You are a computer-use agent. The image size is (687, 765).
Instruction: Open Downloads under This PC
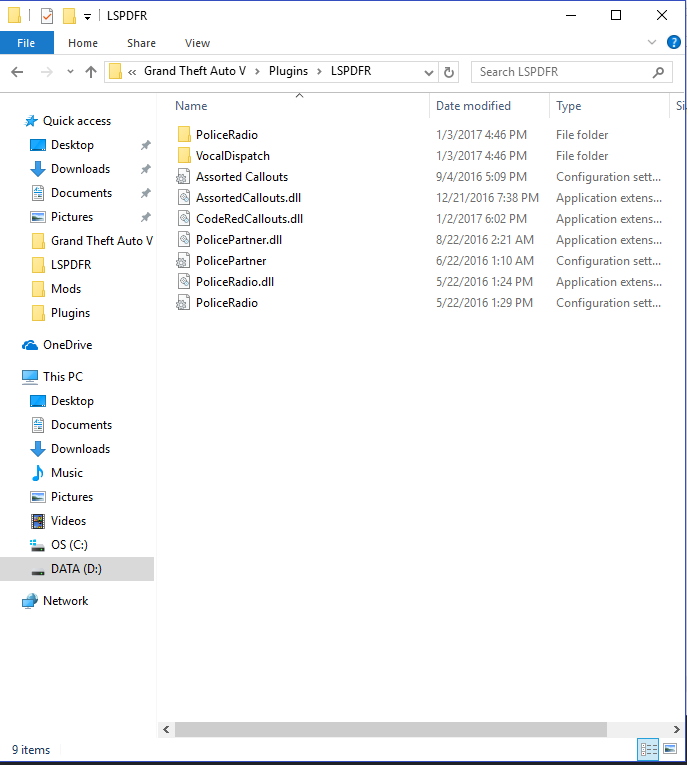click(x=81, y=449)
